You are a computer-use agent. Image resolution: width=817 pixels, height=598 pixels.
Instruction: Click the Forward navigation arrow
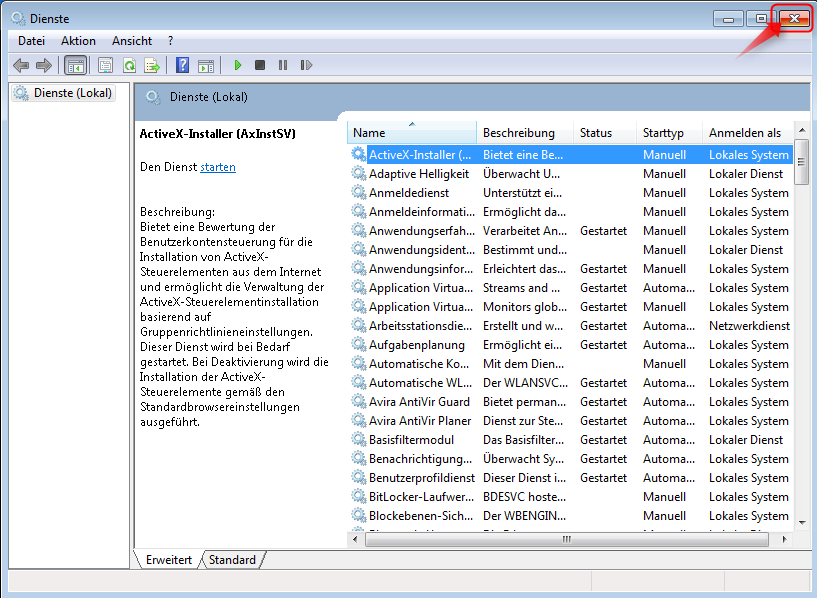(44, 64)
